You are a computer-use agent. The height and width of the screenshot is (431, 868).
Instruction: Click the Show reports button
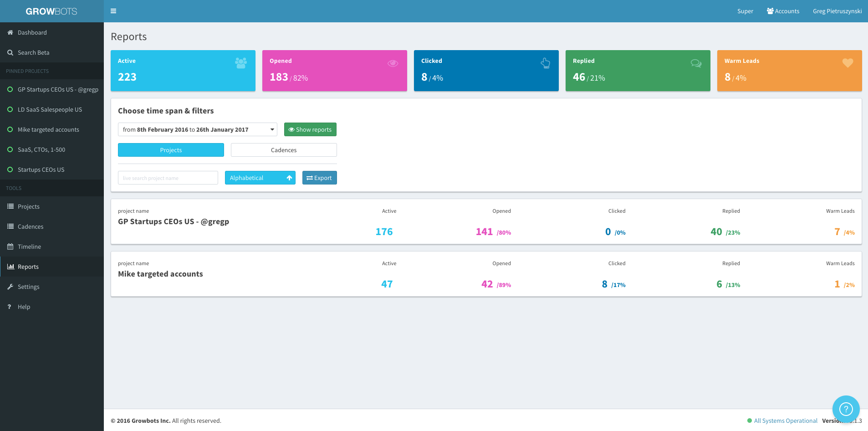tap(310, 129)
